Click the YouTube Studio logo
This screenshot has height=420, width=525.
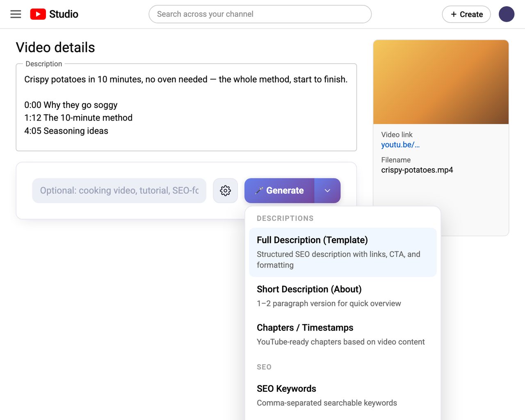54,14
